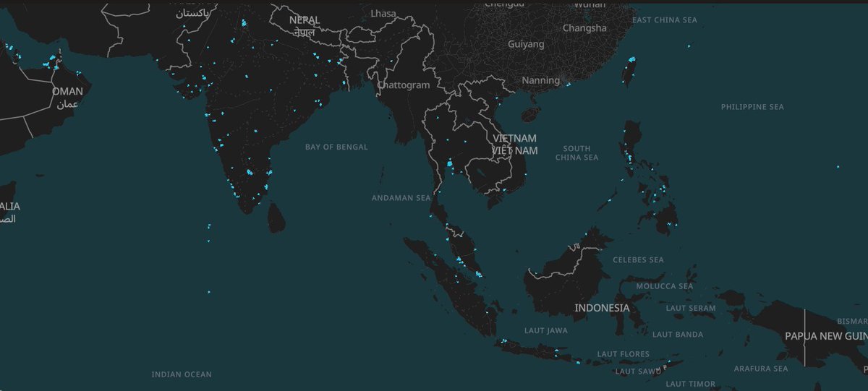
Task: Select the BAY OF BENGAL label
Action: (336, 147)
